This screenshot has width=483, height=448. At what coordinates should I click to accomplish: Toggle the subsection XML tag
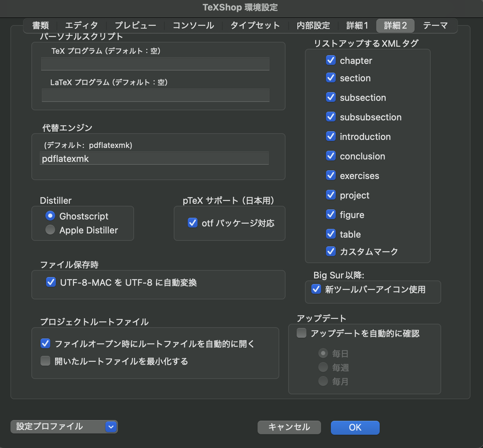click(331, 97)
